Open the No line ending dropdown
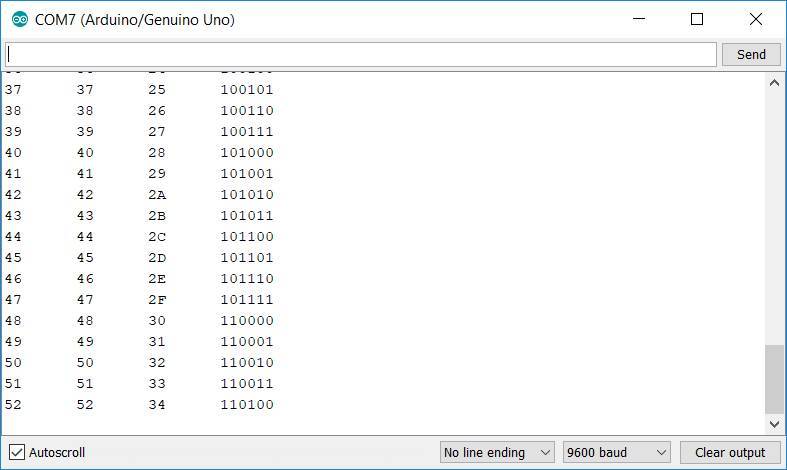This screenshot has height=470, width=787. [497, 452]
